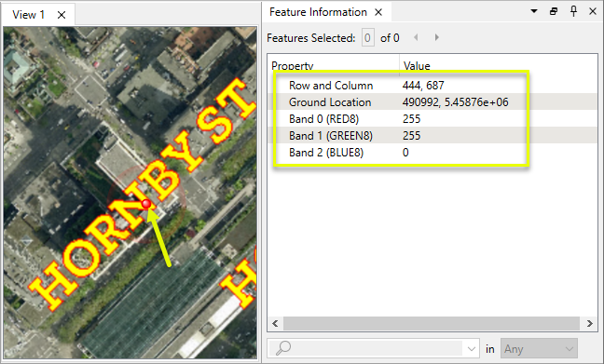Click the search magnifier icon
Screen dimensions: 604x364
[283, 348]
